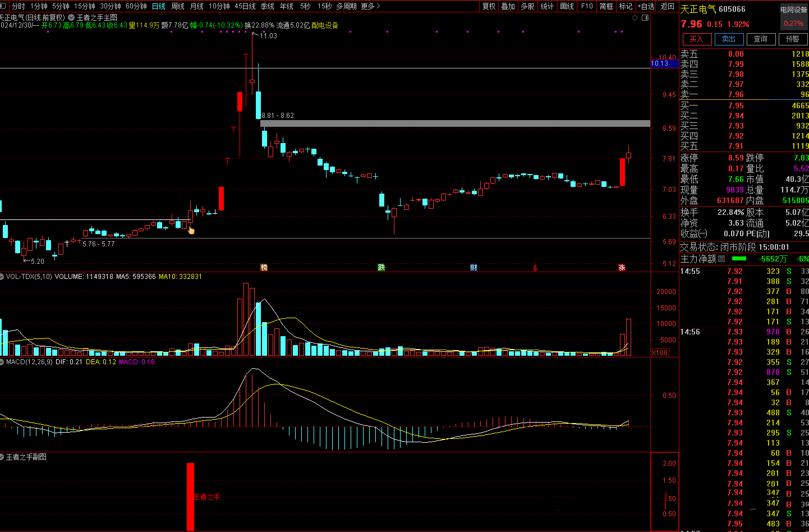The image size is (809, 532).
Task: Click the red 涨 marker icon
Action: pyautogui.click(x=622, y=268)
